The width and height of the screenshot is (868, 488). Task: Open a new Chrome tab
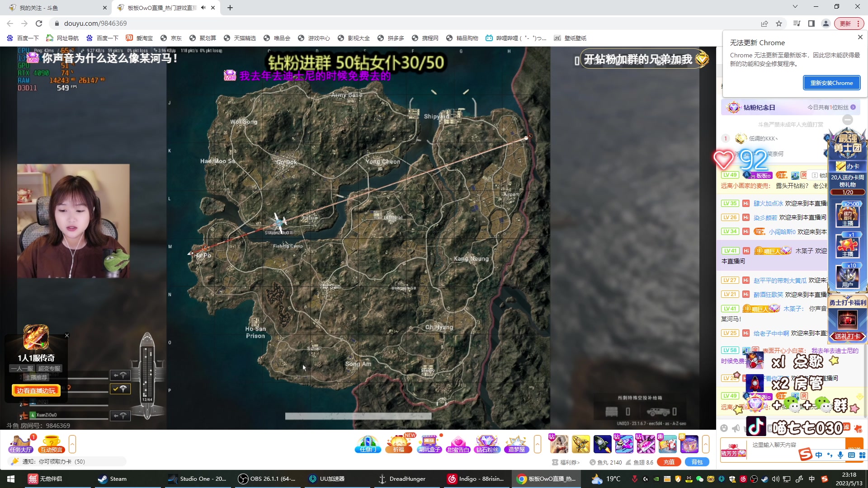[x=230, y=8]
